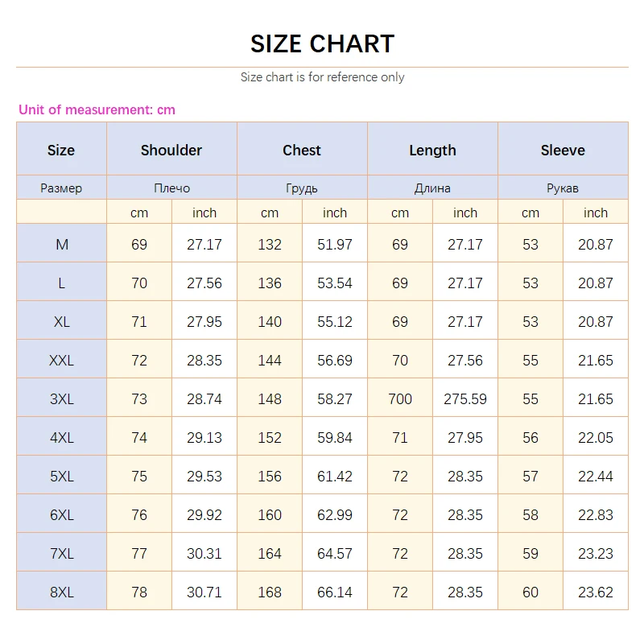Select the XXL size row label

point(61,360)
